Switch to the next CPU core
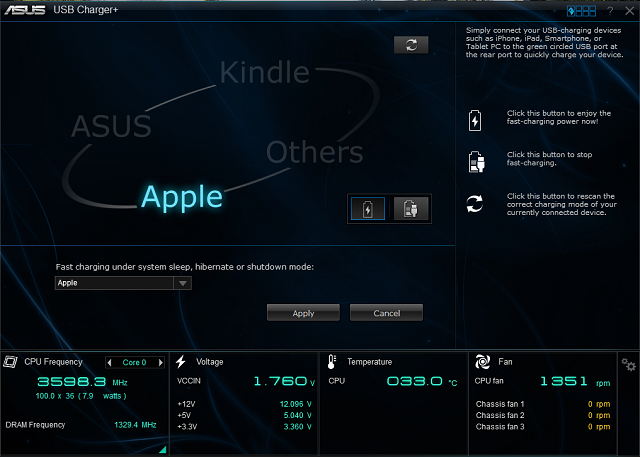 (159, 362)
